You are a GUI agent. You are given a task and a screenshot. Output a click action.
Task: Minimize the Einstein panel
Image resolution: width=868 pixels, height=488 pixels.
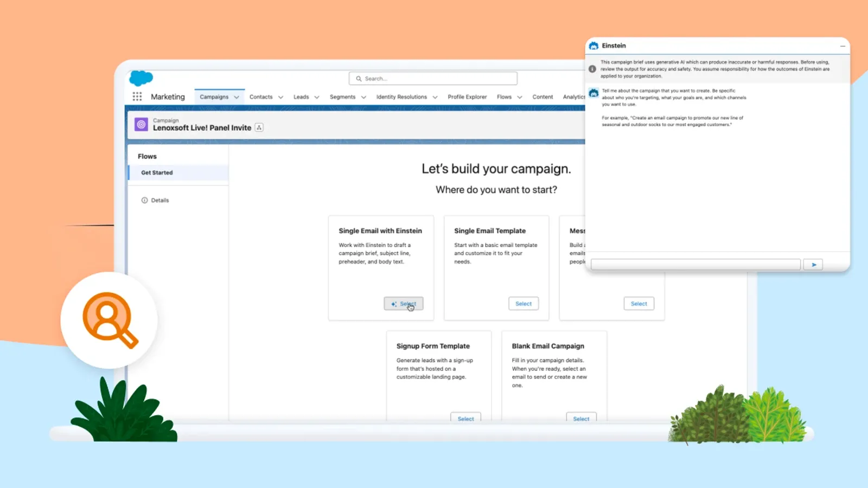pos(843,46)
